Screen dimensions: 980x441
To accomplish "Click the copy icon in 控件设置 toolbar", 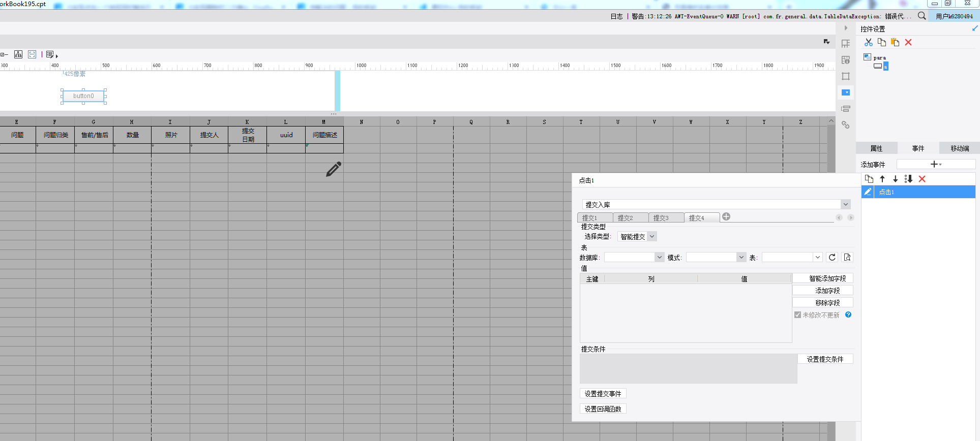I will pos(882,42).
